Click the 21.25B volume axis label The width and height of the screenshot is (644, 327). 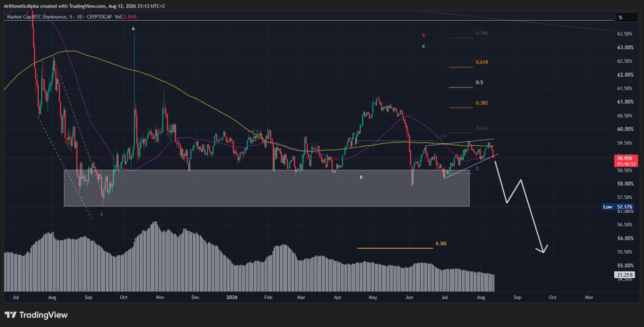[624, 275]
